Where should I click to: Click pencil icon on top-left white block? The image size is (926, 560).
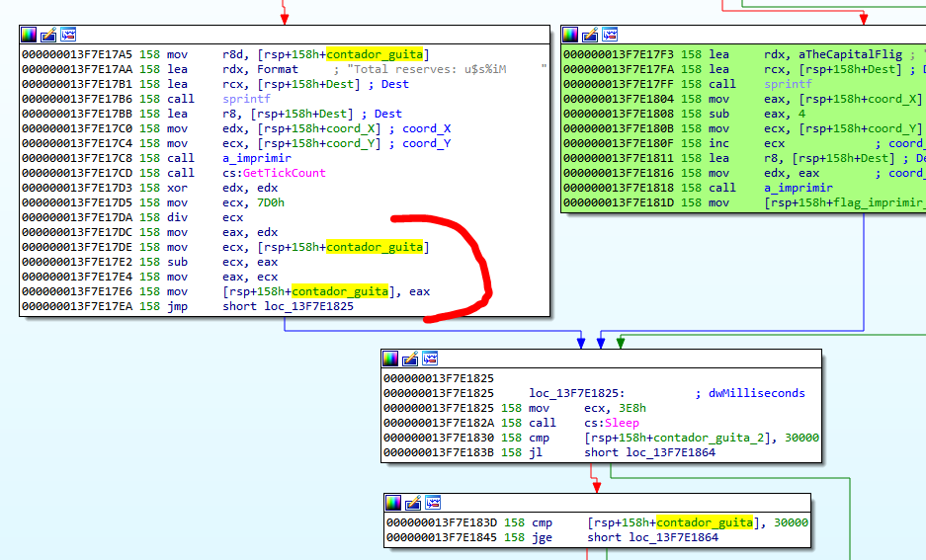(x=47, y=35)
